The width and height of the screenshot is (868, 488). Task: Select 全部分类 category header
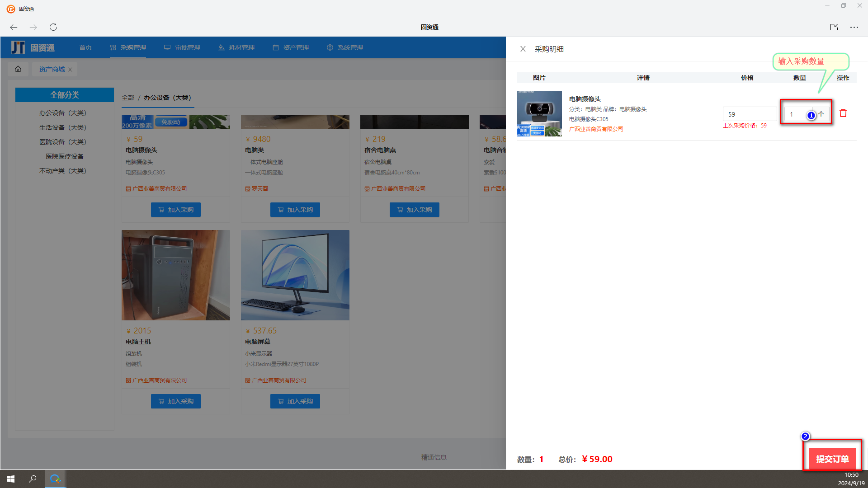[65, 95]
